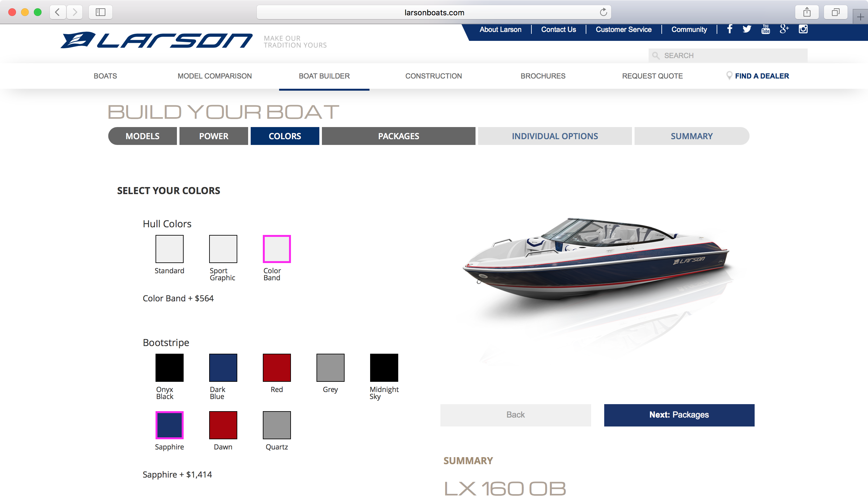Screen dimensions: 868x498
Task: Click the Larson logo
Action: pyautogui.click(x=156, y=40)
